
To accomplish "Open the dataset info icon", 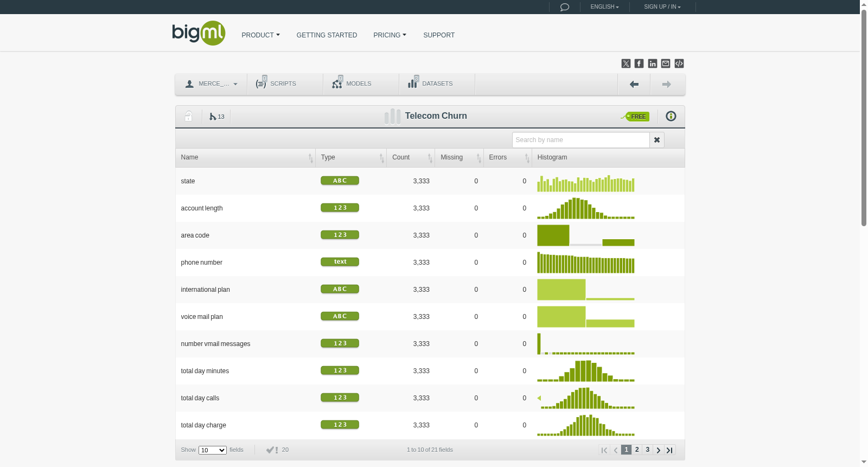I will tap(671, 116).
